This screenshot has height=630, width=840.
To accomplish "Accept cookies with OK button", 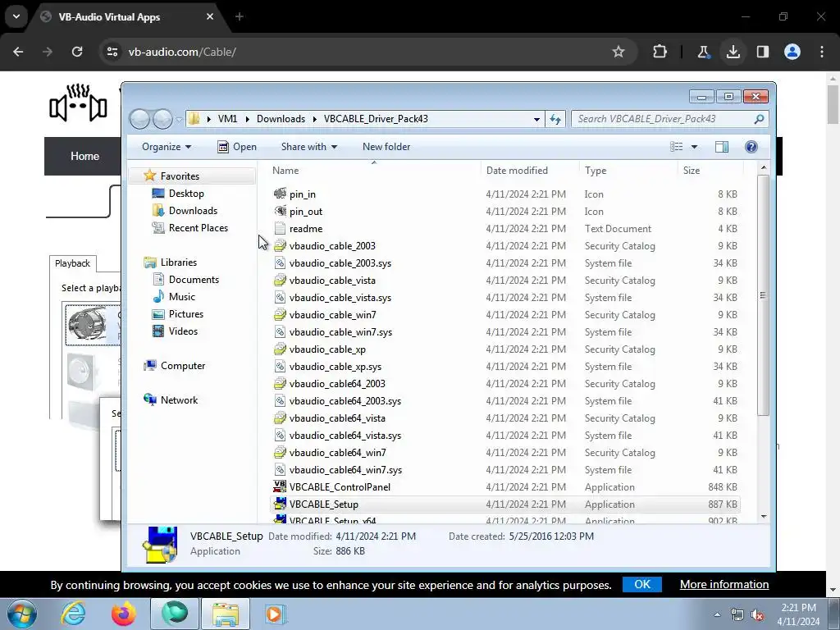I will tap(641, 584).
